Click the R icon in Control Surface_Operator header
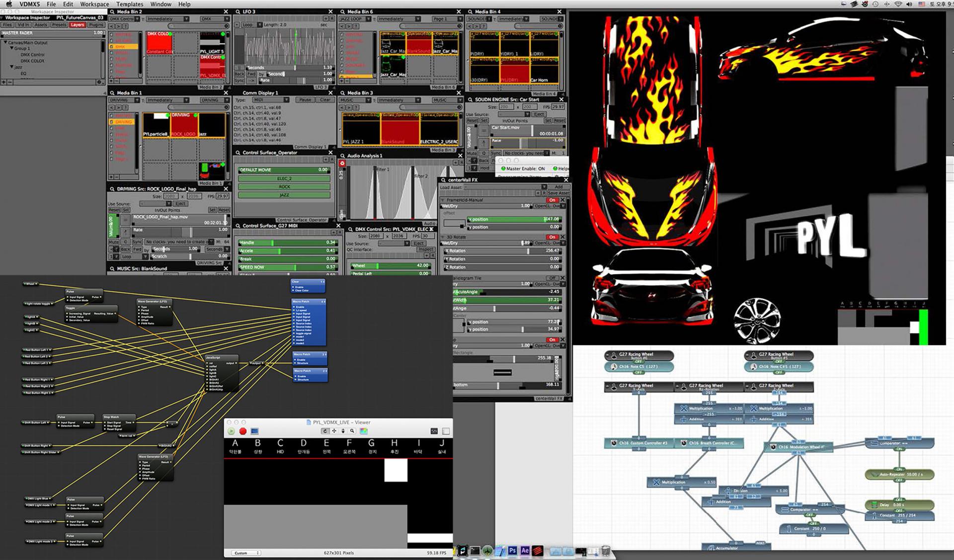Viewport: 954px width, 560px height. 332,160
